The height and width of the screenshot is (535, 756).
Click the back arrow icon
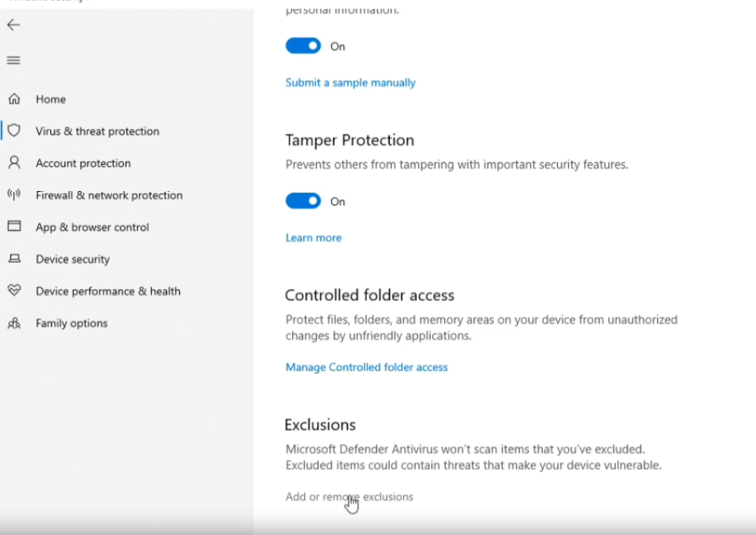(x=14, y=25)
